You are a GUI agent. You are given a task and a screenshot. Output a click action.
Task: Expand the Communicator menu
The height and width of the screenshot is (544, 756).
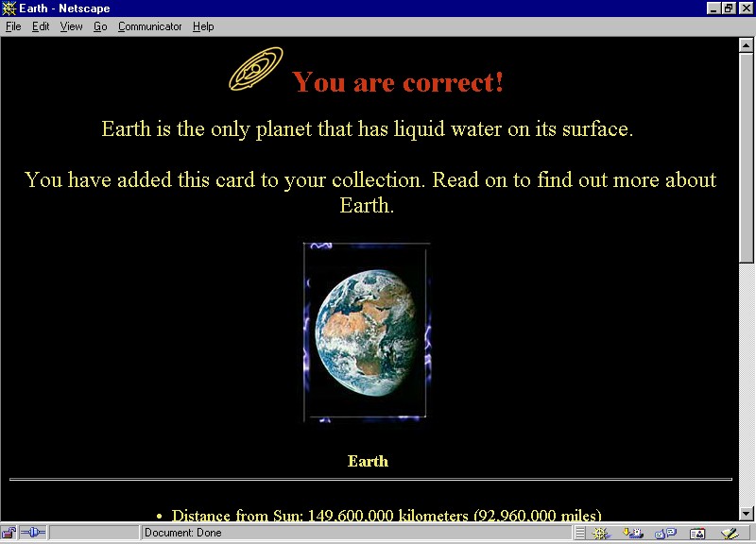[x=149, y=26]
